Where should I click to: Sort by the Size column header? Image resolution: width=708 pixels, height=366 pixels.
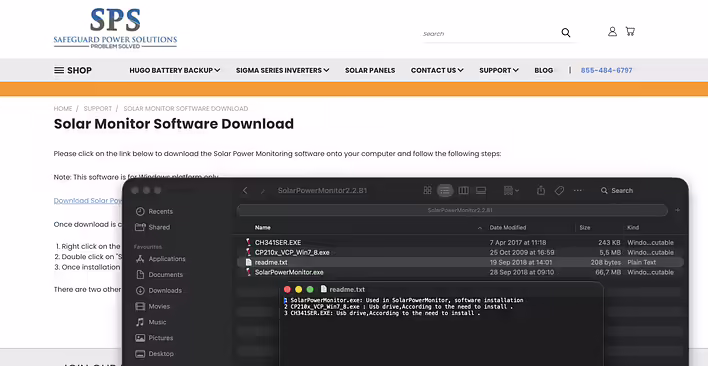click(585, 227)
